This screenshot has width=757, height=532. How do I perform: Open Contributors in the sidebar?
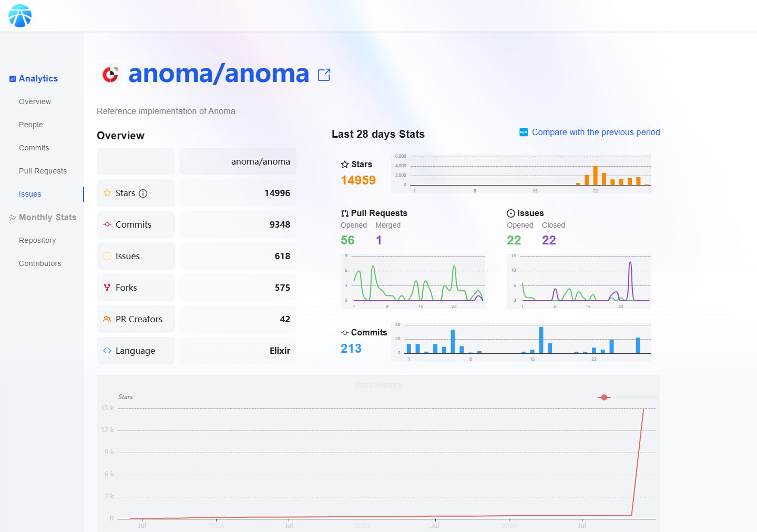tap(40, 263)
